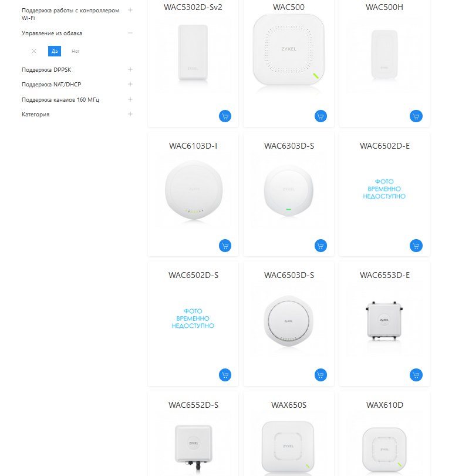This screenshot has height=476, width=452.
Task: Open WAX610D product title link
Action: click(384, 405)
